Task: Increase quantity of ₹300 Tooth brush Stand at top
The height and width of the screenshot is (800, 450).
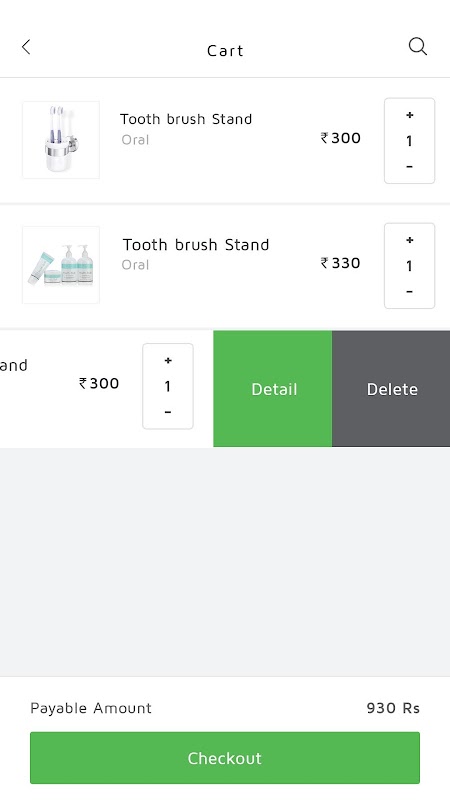Action: click(x=409, y=115)
